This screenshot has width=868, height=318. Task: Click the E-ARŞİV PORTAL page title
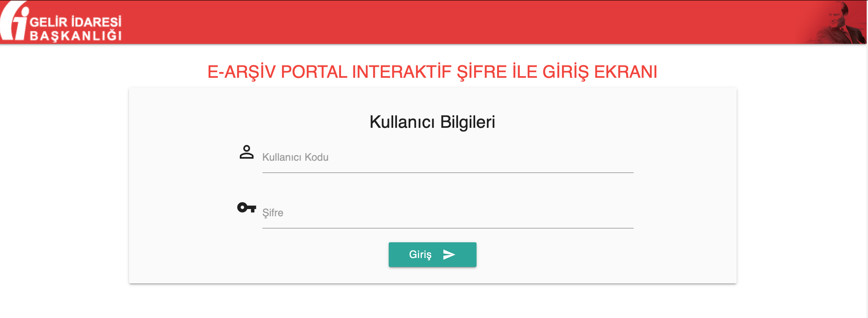[432, 72]
